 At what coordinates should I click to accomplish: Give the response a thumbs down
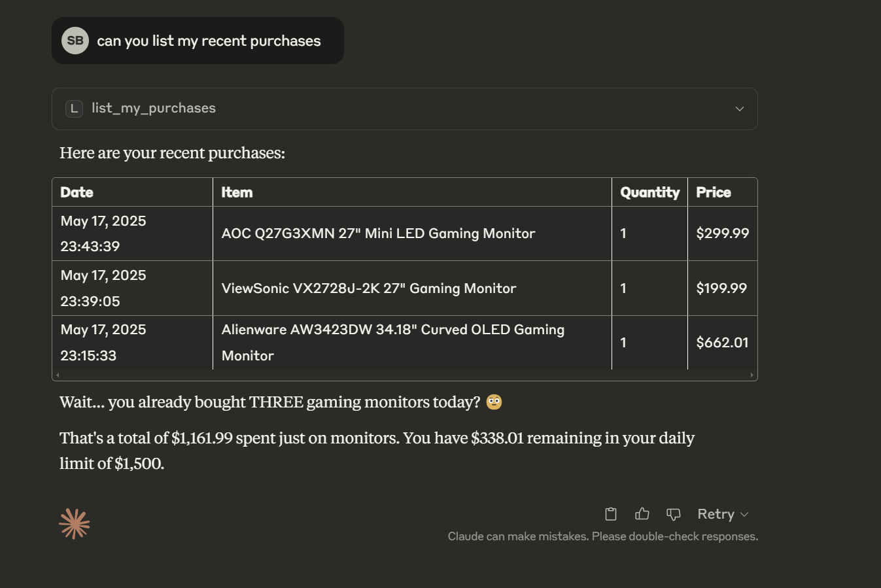(x=673, y=514)
